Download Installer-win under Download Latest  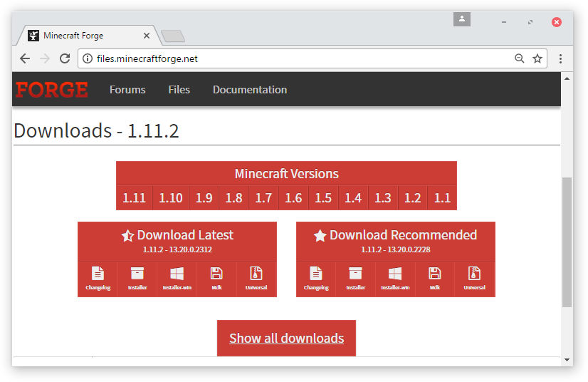(x=177, y=277)
